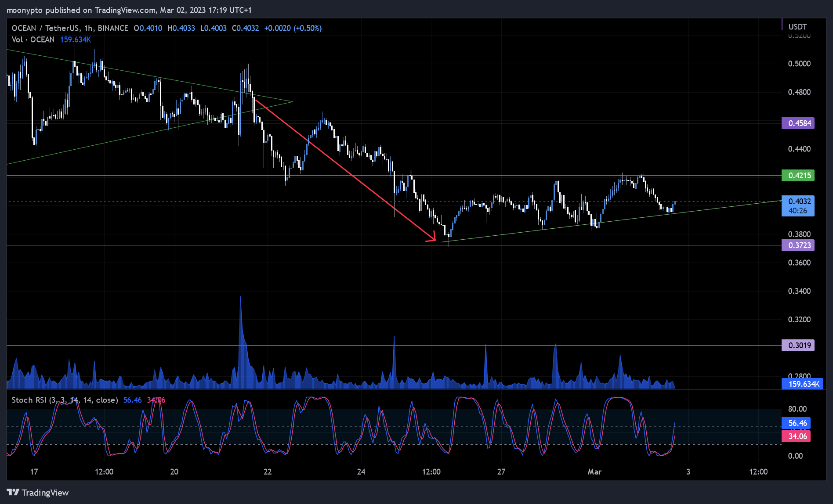
Task: Click the 0.3200 price axis tick
Action: click(799, 319)
